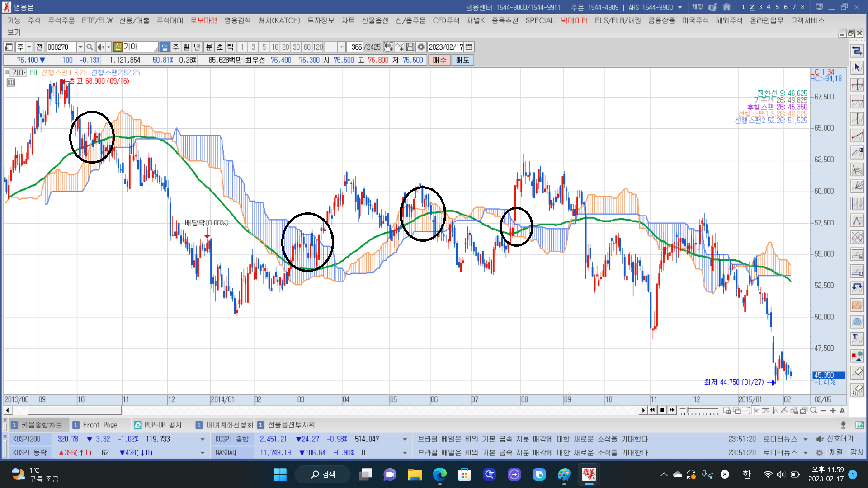Click the 매도 sell button
This screenshot has width=868, height=488.
[x=462, y=60]
